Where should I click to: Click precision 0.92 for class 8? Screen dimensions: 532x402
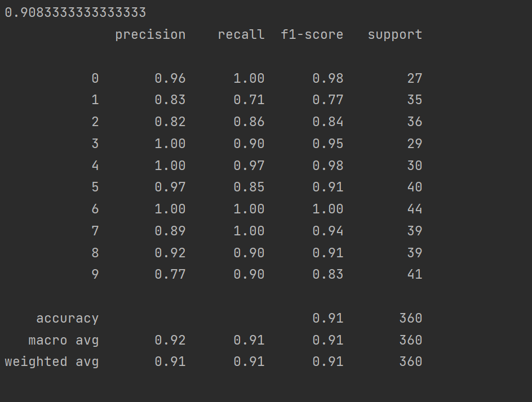pyautogui.click(x=170, y=253)
